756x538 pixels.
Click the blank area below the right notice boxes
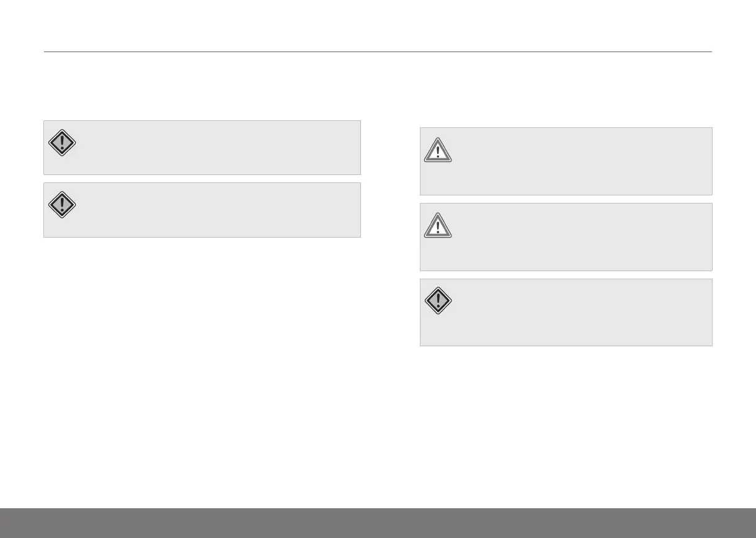(x=566, y=422)
